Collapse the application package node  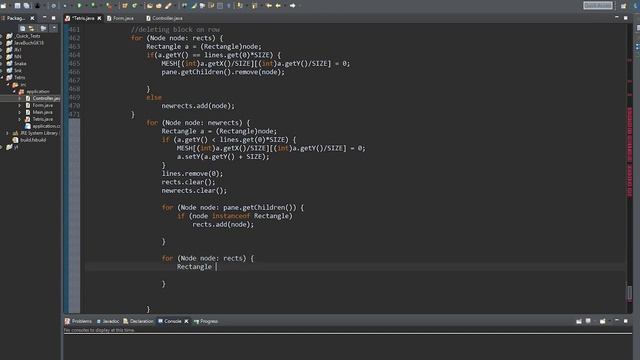point(14,91)
